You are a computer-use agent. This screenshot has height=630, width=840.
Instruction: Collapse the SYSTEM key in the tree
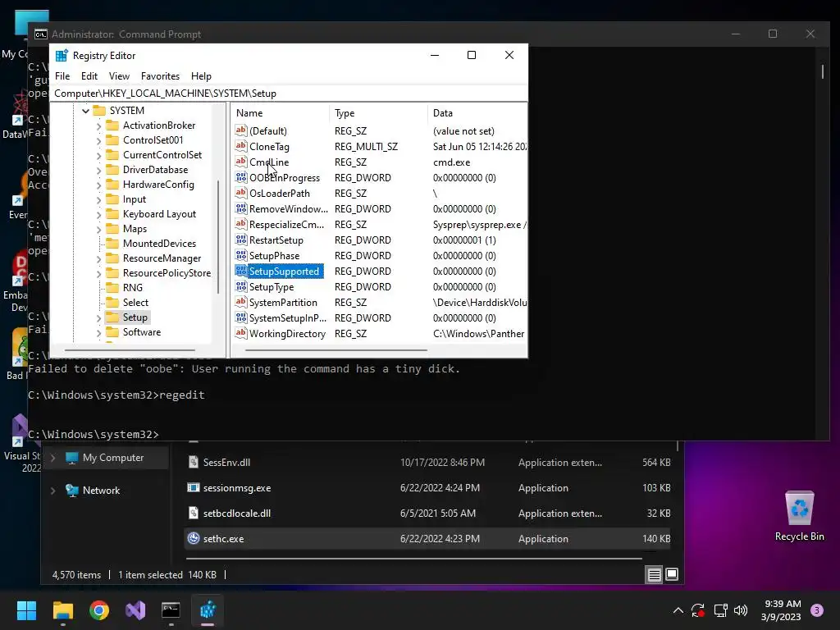85,111
